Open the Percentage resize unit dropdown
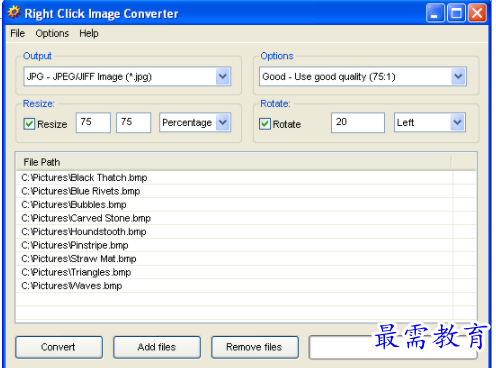The image size is (496, 368). [195, 123]
